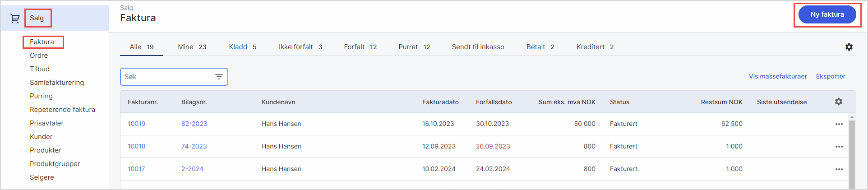Open Repeterende faktura in sidebar
This screenshot has width=868, height=190.
click(x=62, y=110)
